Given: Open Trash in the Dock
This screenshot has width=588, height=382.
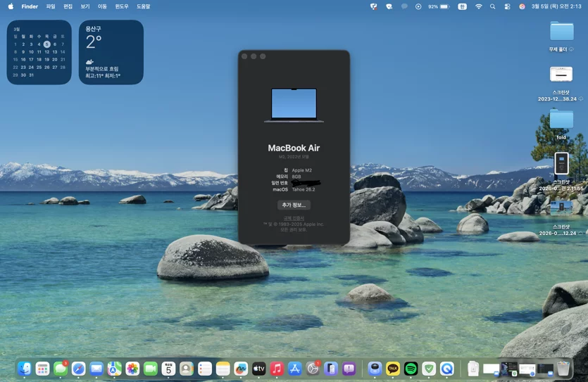Looking at the screenshot, I should 563,369.
